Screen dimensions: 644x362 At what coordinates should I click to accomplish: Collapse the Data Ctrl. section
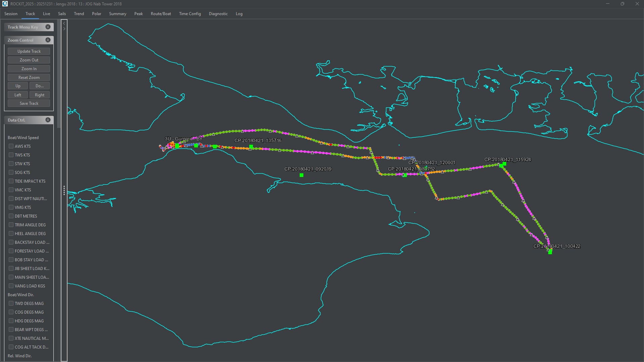[48, 120]
